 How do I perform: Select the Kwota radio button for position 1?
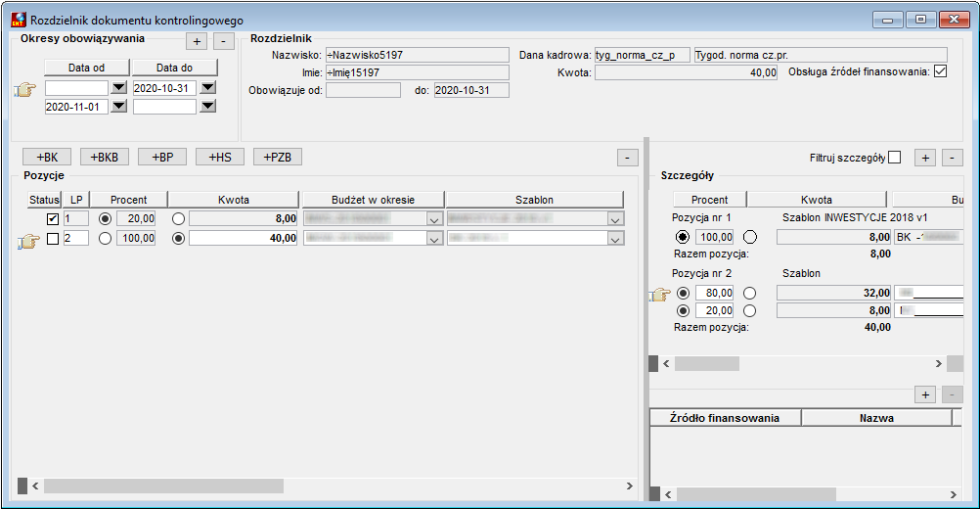pos(178,219)
